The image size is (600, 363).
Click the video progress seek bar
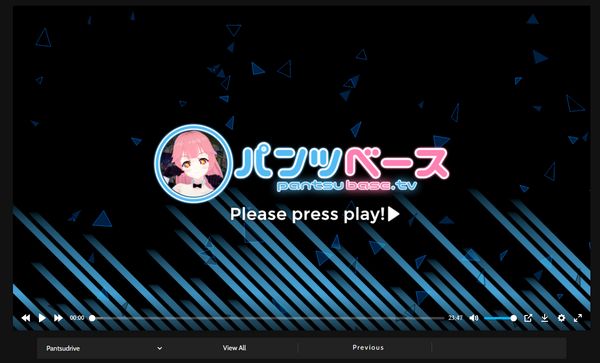(x=268, y=318)
